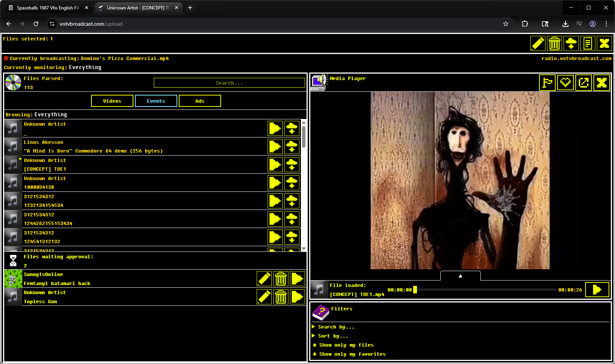Click the trash delete icon in top toolbar
The width and height of the screenshot is (615, 364).
point(555,43)
